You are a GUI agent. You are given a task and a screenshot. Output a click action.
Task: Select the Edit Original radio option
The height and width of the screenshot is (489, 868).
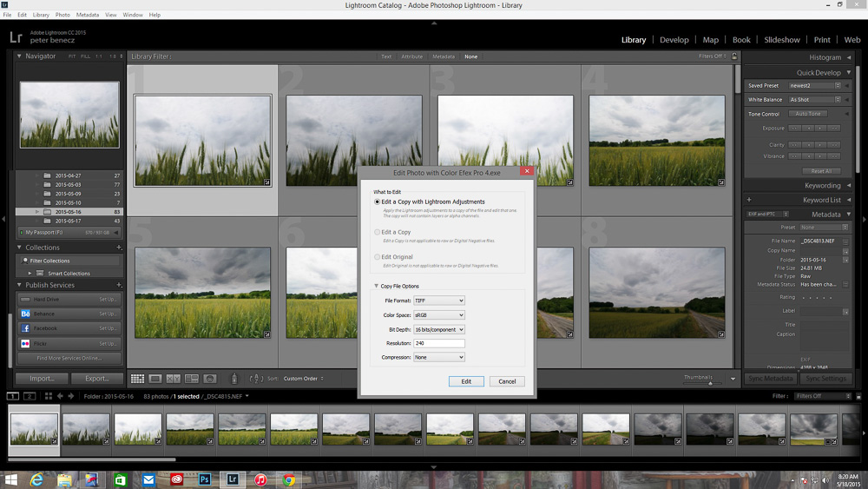pyautogui.click(x=377, y=257)
